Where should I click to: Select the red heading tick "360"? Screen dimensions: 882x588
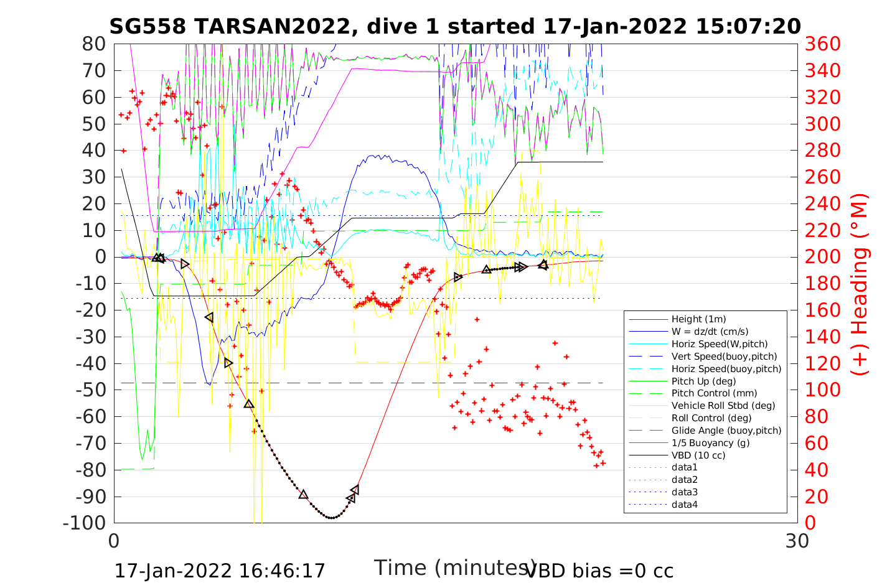pyautogui.click(x=823, y=44)
